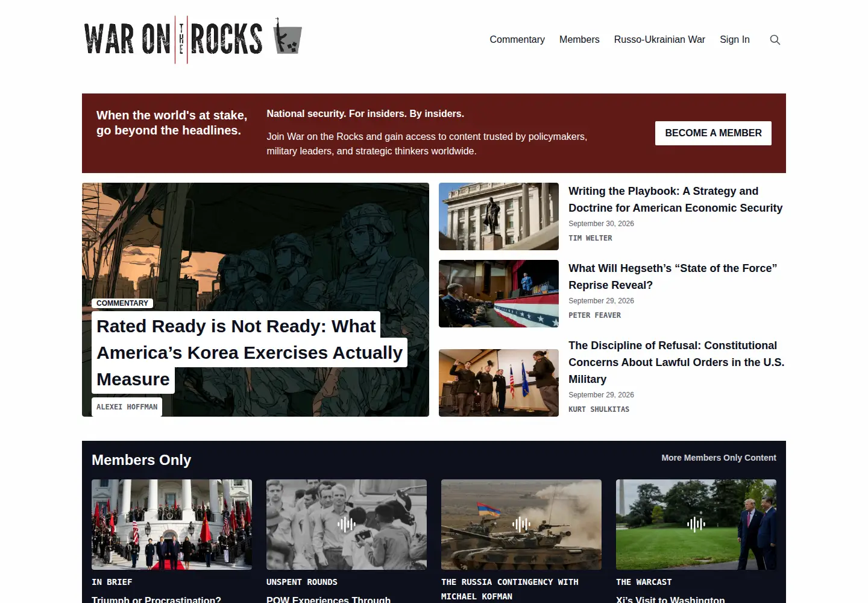
Task: Open Rated Ready is Not Ready headline
Action: click(x=250, y=353)
